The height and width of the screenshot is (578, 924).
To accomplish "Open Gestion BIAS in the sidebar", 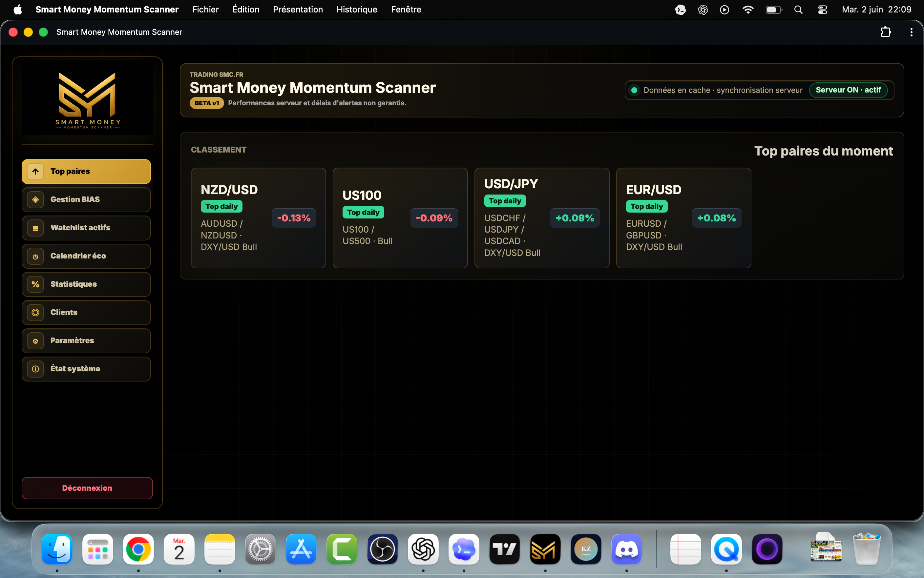I will (x=86, y=199).
